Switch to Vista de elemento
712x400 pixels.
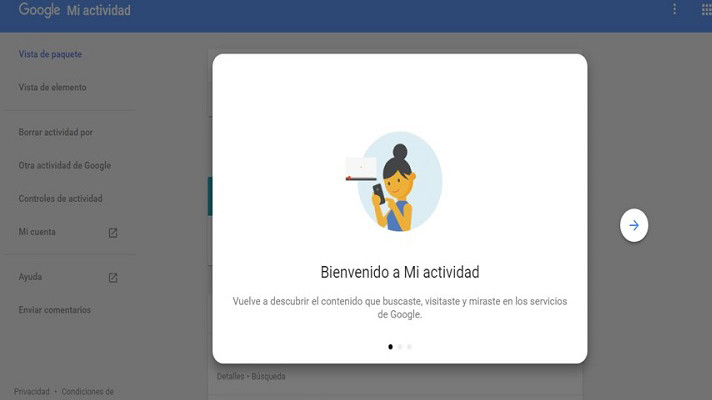[x=52, y=87]
